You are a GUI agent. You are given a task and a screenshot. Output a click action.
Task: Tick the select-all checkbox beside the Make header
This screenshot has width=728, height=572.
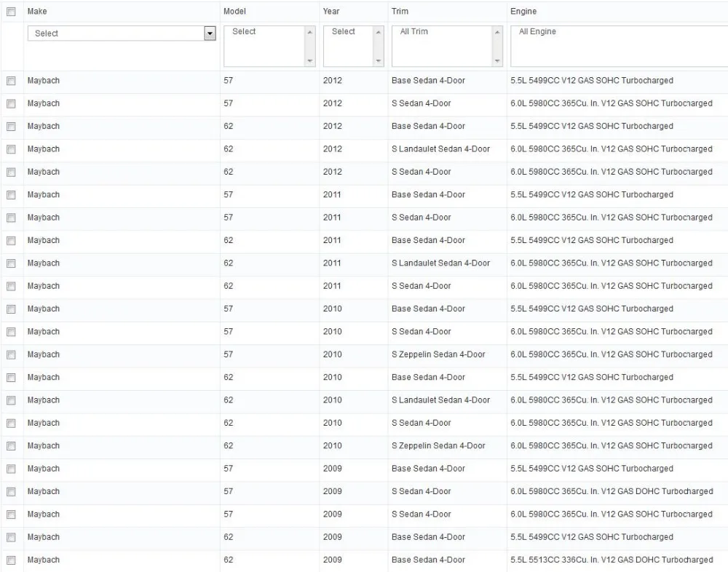[11, 12]
